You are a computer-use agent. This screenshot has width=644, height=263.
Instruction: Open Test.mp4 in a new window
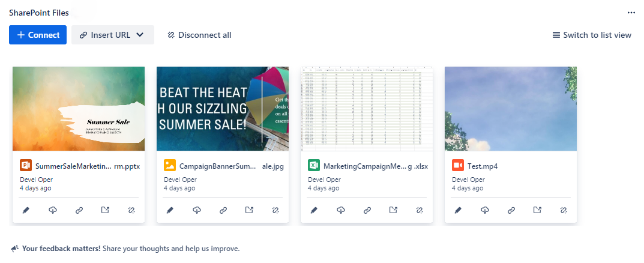[x=537, y=210]
